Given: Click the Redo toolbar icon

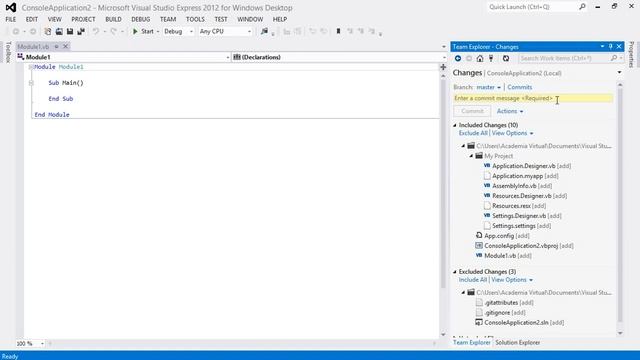Looking at the screenshot, I should point(113,31).
